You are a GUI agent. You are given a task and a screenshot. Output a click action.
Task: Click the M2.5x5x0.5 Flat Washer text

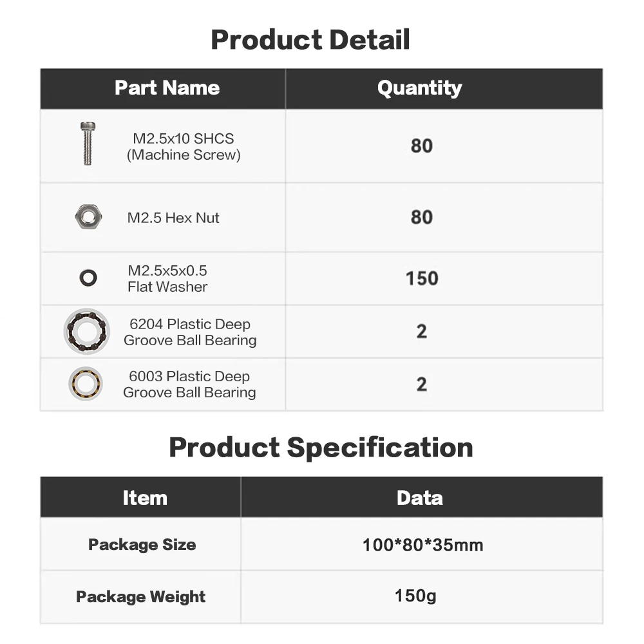167,278
